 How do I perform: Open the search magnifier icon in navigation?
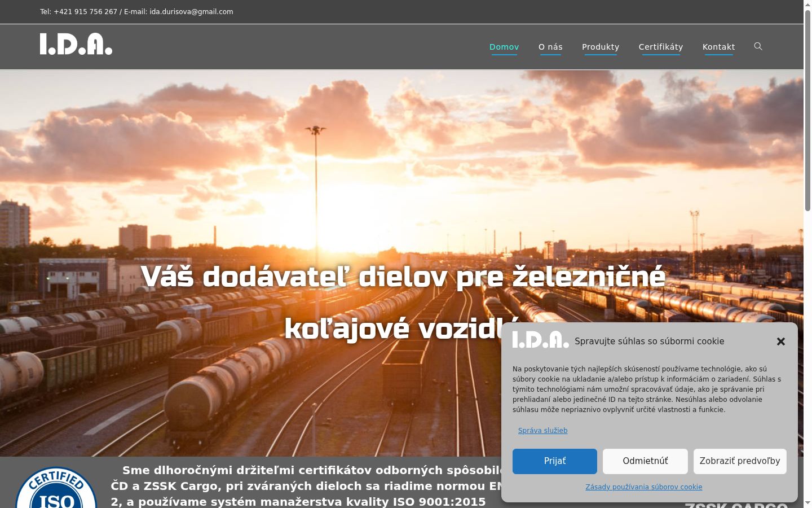coord(758,46)
